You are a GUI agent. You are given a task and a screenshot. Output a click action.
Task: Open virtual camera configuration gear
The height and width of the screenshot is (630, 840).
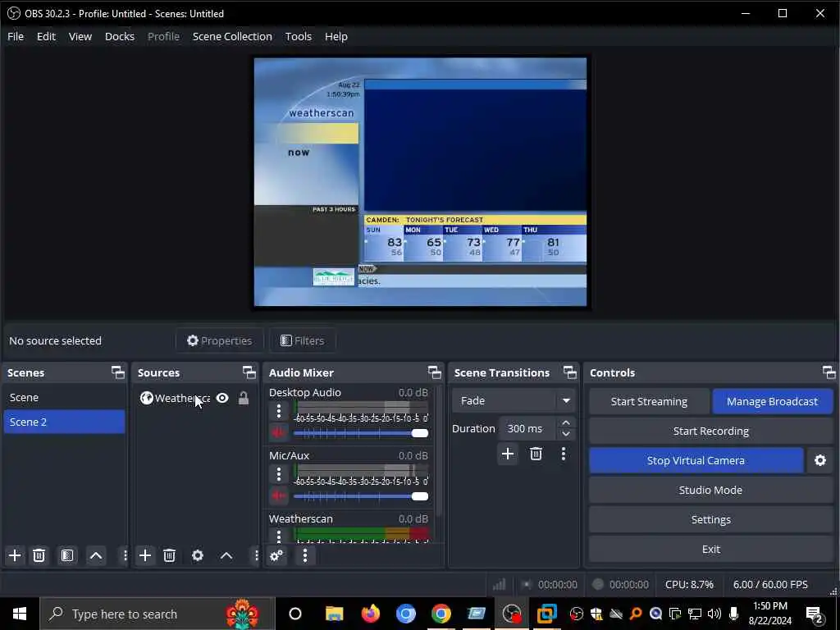[x=820, y=461]
